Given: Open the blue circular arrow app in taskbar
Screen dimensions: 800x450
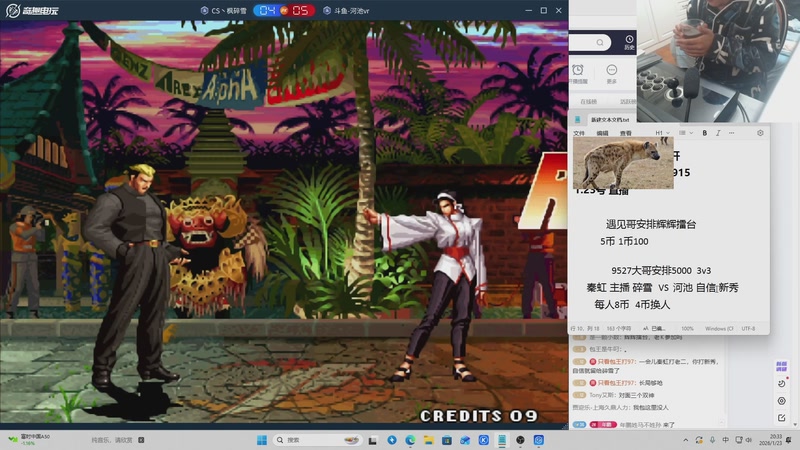Looking at the screenshot, I should tap(392, 440).
